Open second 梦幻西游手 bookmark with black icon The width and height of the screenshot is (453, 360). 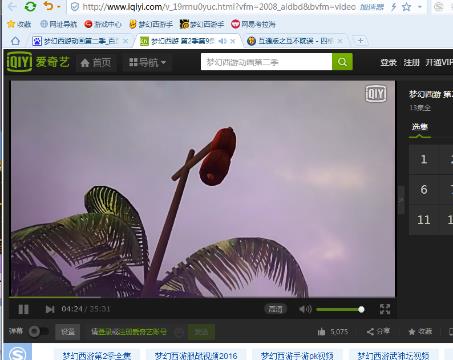click(202, 24)
